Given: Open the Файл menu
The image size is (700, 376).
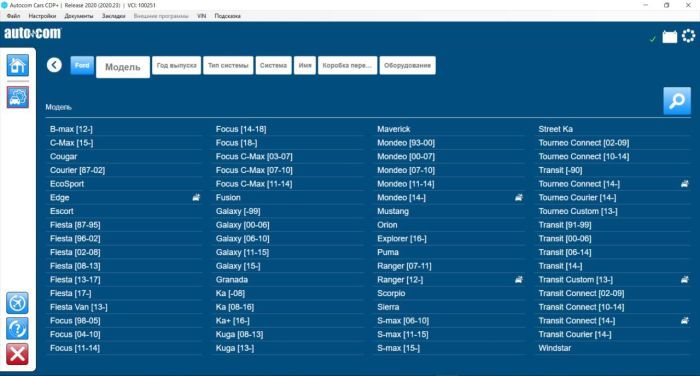Looking at the screenshot, I should tap(13, 16).
